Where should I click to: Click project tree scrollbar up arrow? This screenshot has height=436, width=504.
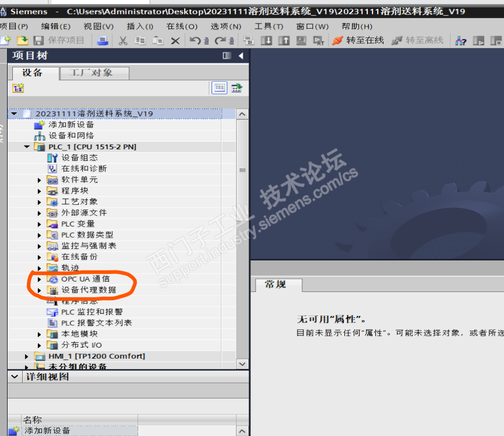point(243,114)
